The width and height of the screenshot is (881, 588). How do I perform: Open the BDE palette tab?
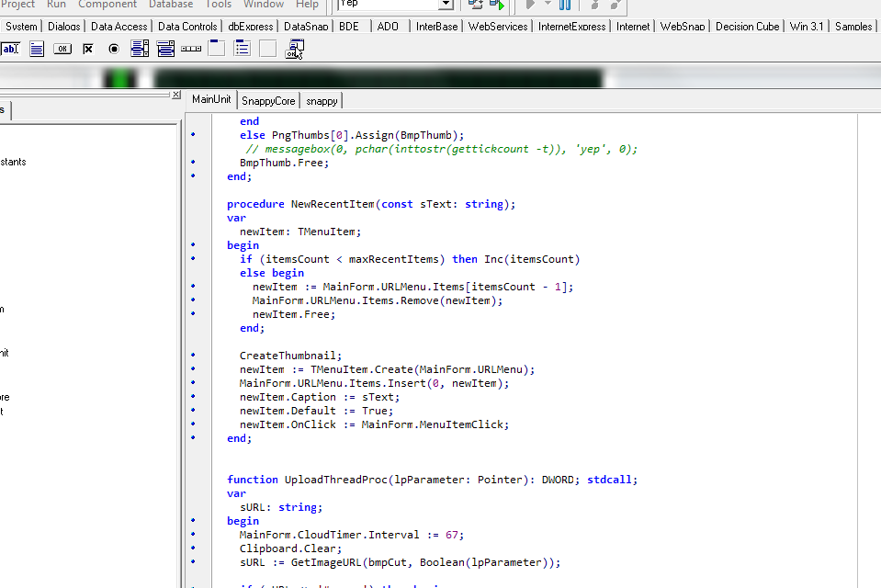[349, 27]
